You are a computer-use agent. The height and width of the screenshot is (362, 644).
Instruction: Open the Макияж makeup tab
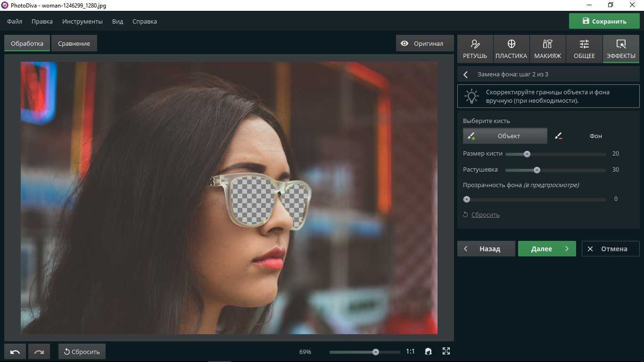(x=547, y=49)
